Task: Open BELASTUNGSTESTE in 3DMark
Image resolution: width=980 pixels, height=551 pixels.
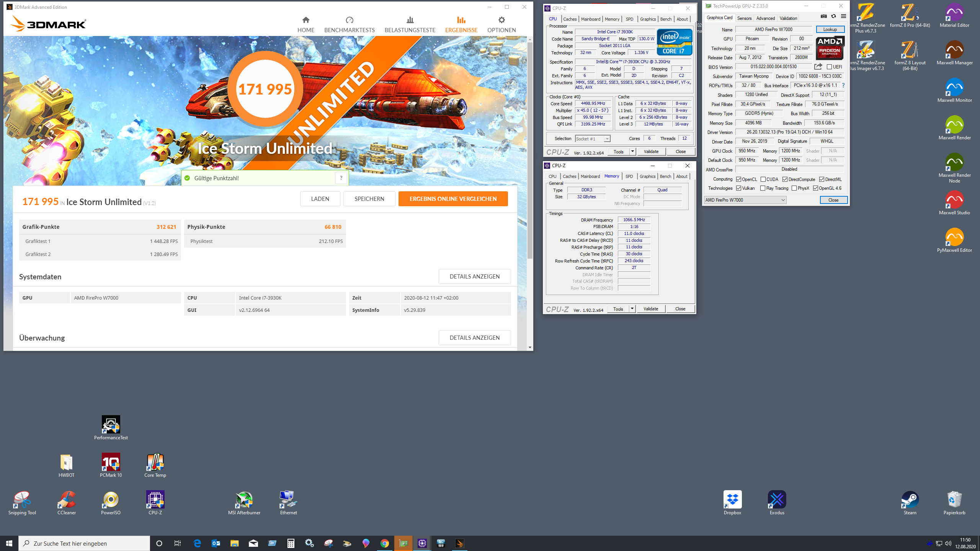Action: 410,24
